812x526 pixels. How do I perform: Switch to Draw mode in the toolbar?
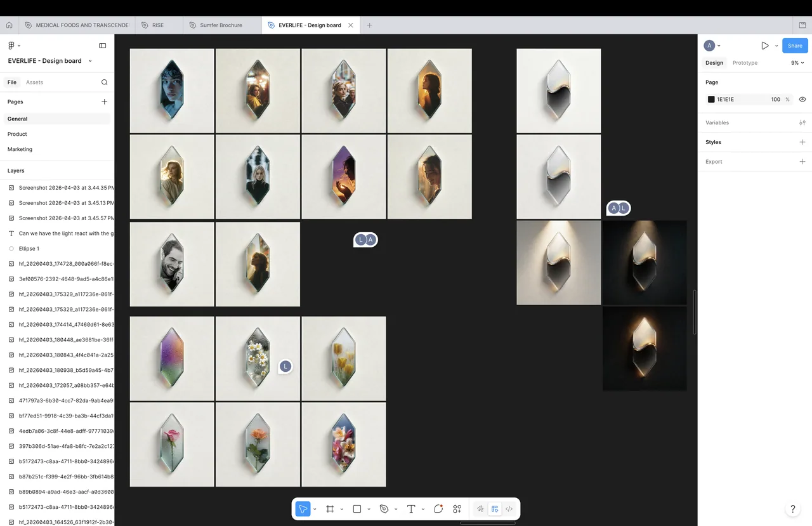(480, 509)
